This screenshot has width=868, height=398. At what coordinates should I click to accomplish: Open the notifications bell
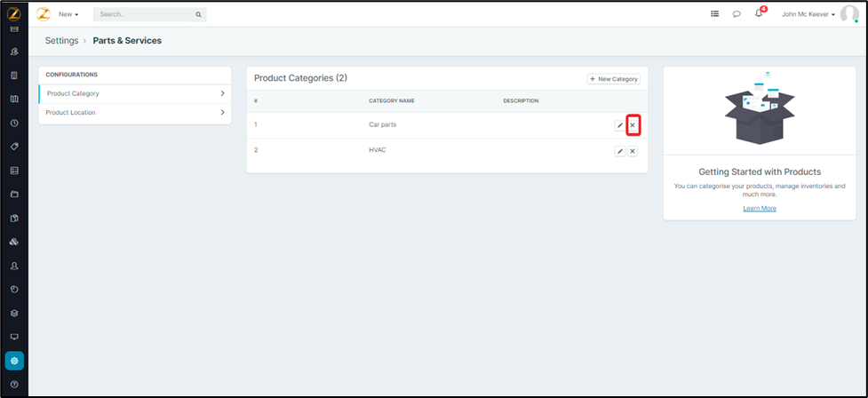759,14
